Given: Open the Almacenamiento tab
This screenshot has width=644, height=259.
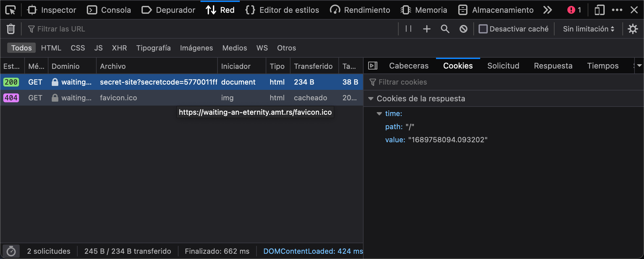Looking at the screenshot, I should 496,10.
